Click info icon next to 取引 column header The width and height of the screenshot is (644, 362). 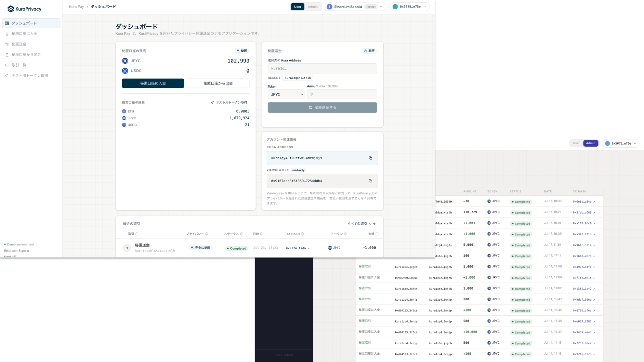tap(137, 234)
